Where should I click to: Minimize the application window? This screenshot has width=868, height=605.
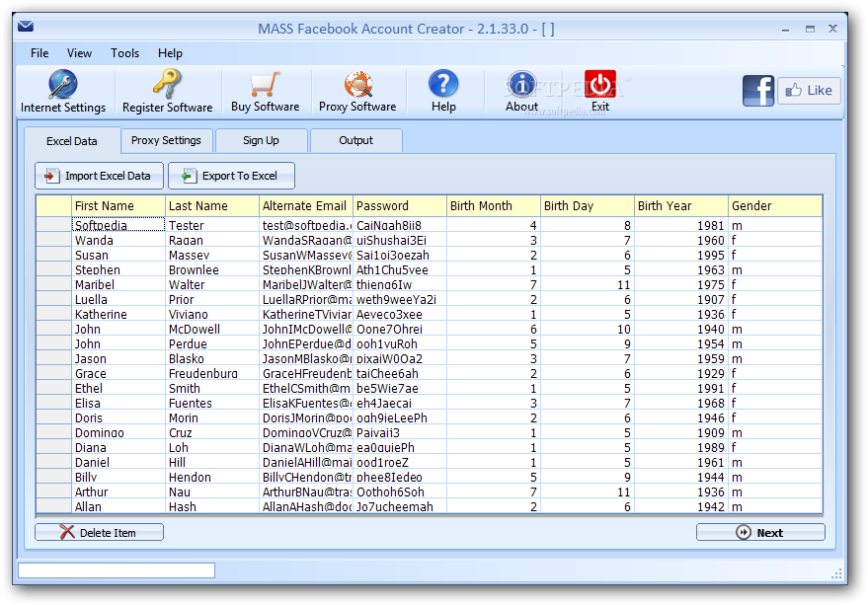tap(785, 29)
